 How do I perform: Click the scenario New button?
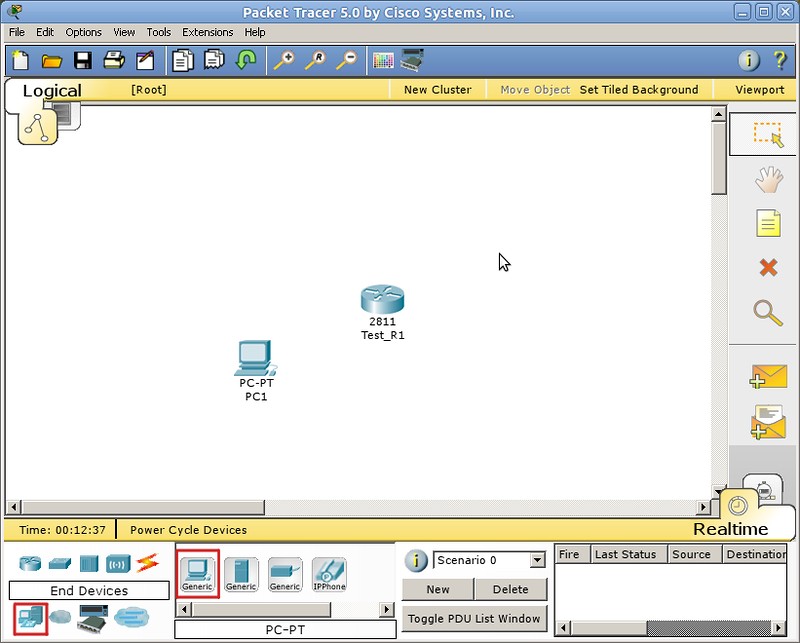coord(438,589)
